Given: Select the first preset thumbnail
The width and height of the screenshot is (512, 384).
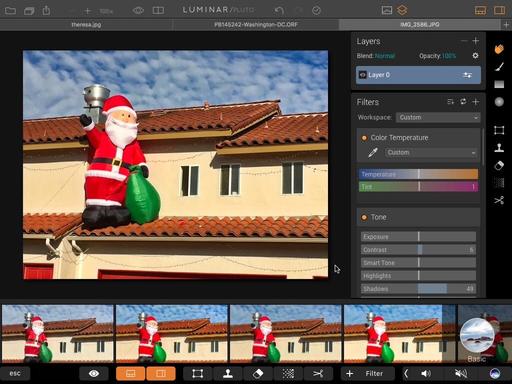Looking at the screenshot, I should [57, 334].
